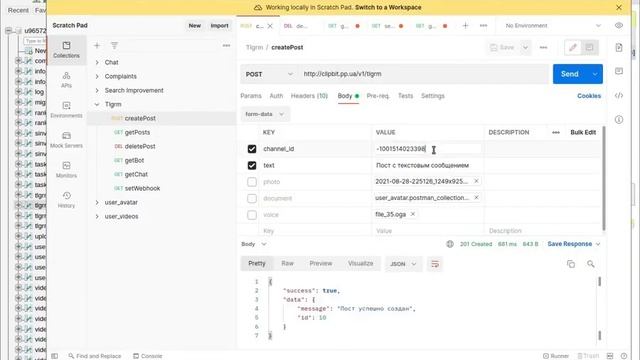
Task: Open the Monitors sidebar panel
Action: click(x=67, y=170)
